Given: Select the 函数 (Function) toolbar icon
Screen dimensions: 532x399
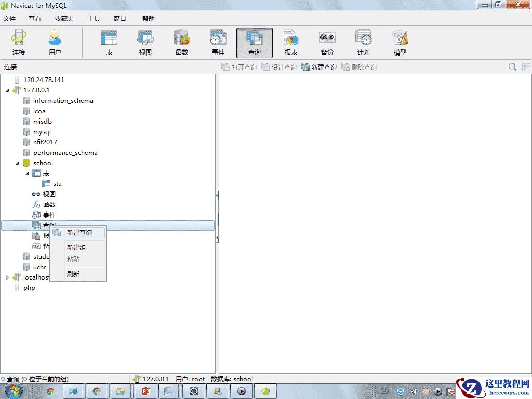Looking at the screenshot, I should point(182,43).
